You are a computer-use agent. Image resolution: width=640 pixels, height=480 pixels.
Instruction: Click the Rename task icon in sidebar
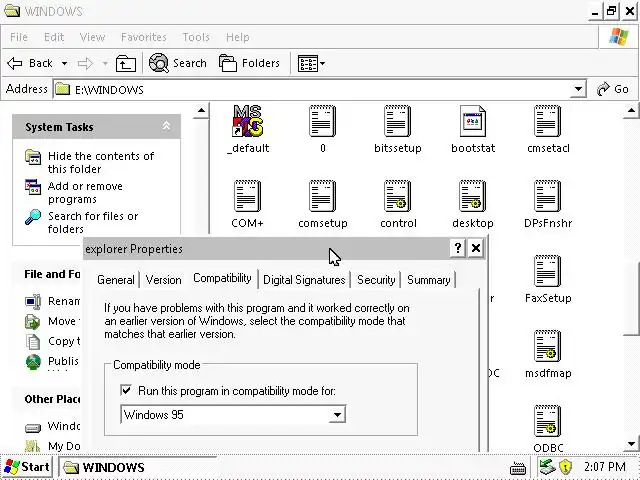pos(33,301)
